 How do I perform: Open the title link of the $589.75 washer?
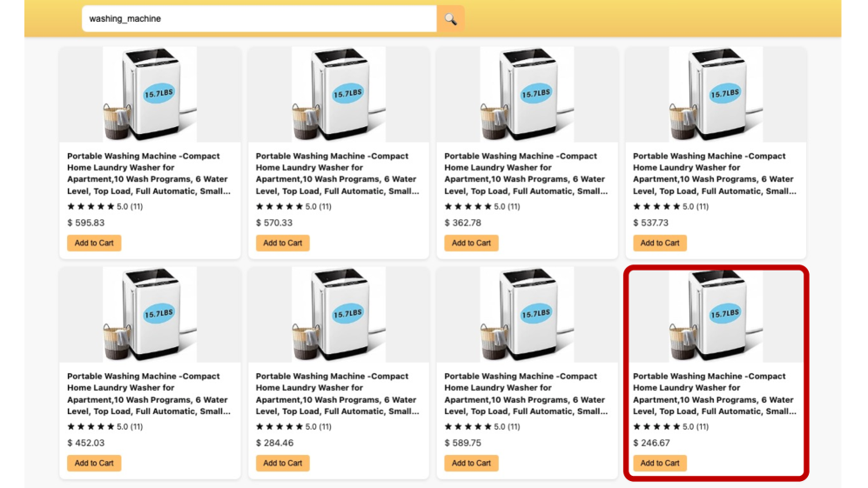click(526, 394)
